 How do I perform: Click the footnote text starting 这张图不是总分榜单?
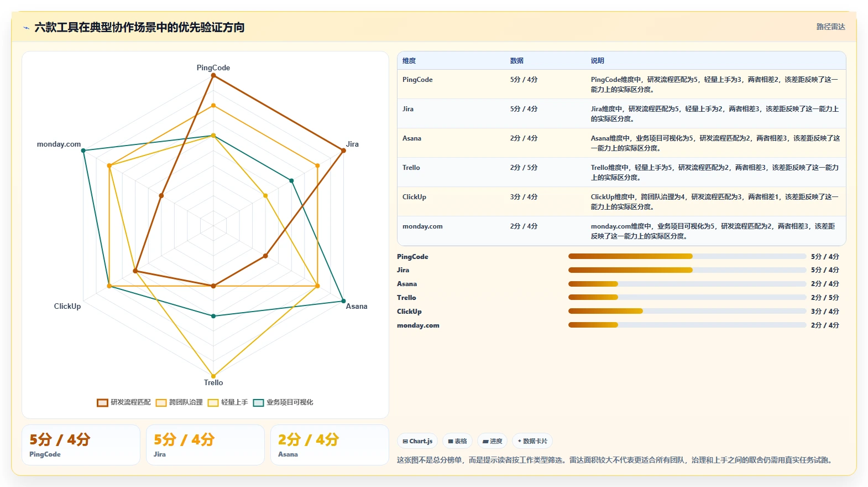tap(616, 460)
